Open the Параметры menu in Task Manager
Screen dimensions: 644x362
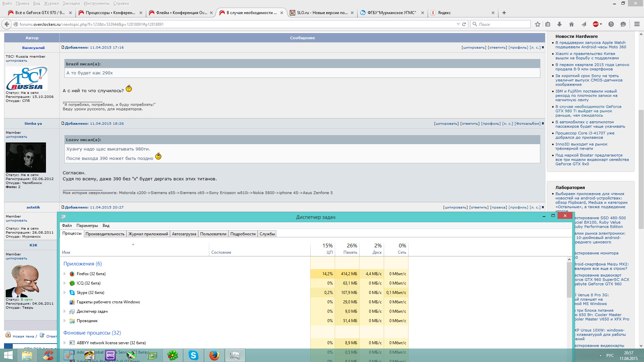pyautogui.click(x=87, y=226)
